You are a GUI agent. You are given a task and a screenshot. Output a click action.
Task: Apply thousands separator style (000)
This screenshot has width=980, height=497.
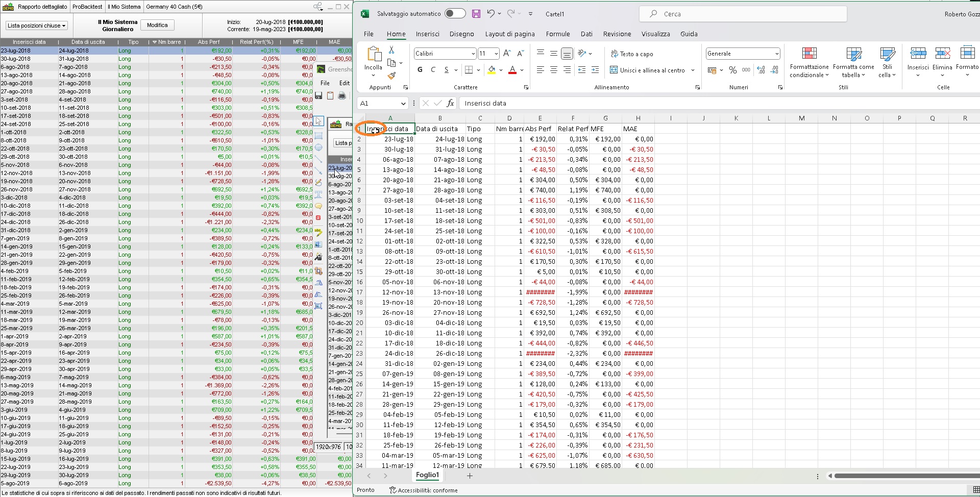pos(746,70)
